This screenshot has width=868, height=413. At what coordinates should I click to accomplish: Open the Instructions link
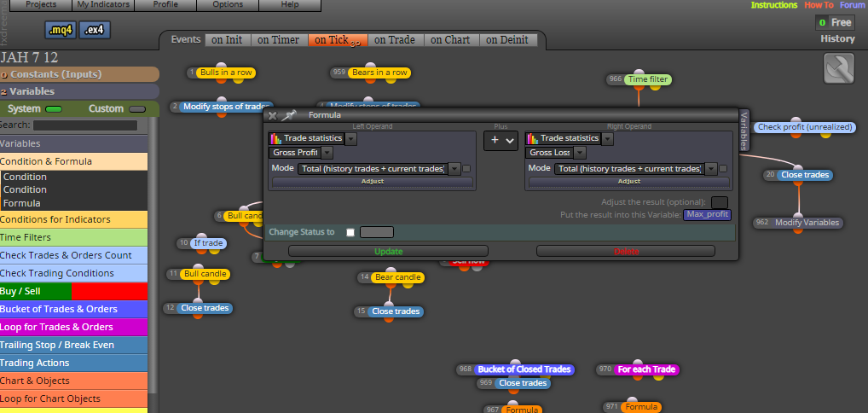pos(774,5)
